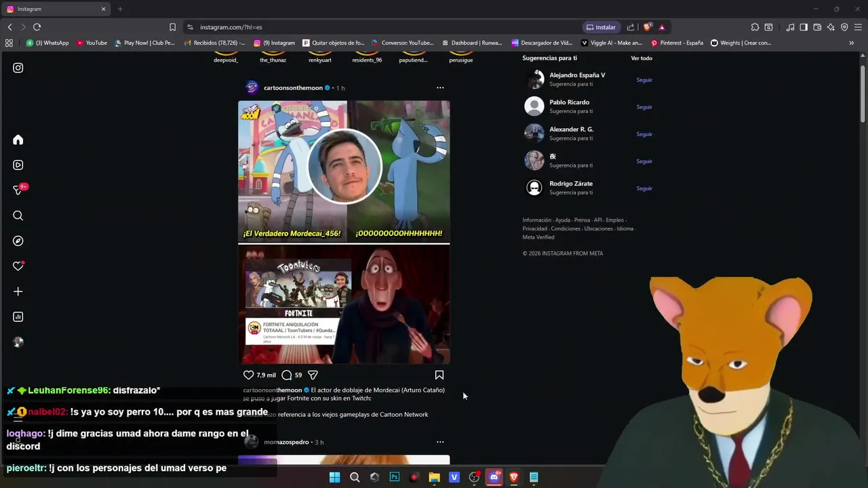Click the Instagram browser tab
This screenshot has height=488, width=868.
56,9
